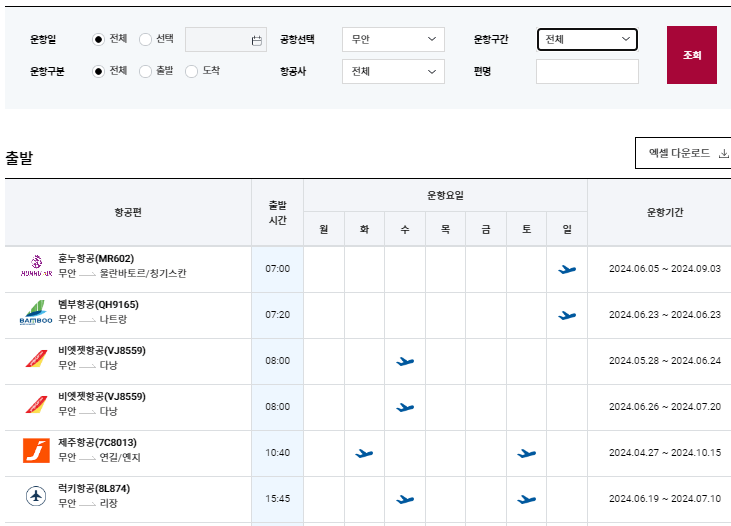Click the Jeju Air orange logo

pyautogui.click(x=36, y=451)
